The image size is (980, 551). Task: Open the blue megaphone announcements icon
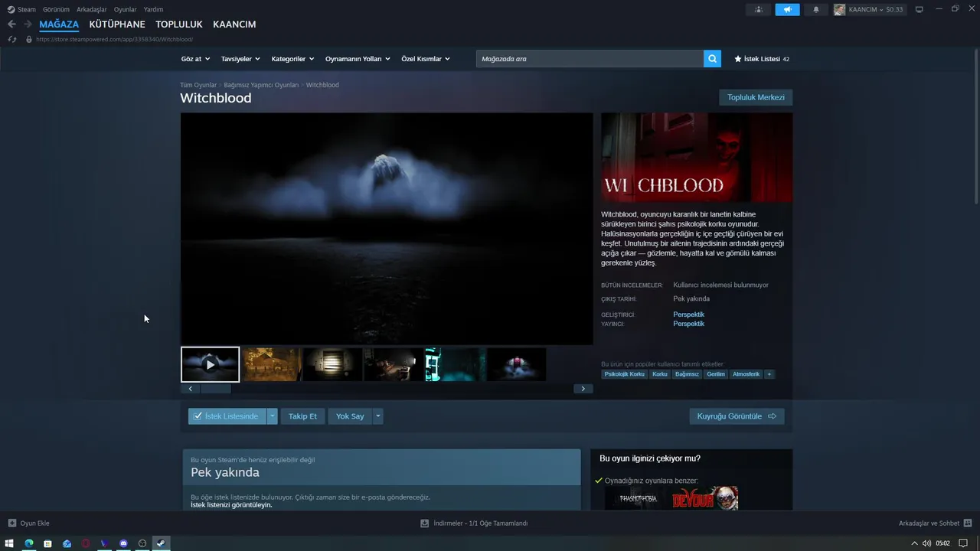click(x=787, y=9)
